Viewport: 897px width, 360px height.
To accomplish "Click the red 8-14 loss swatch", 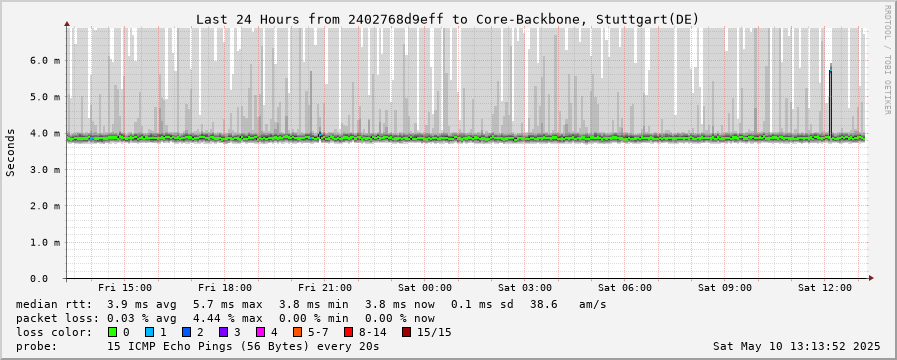I will [x=348, y=332].
